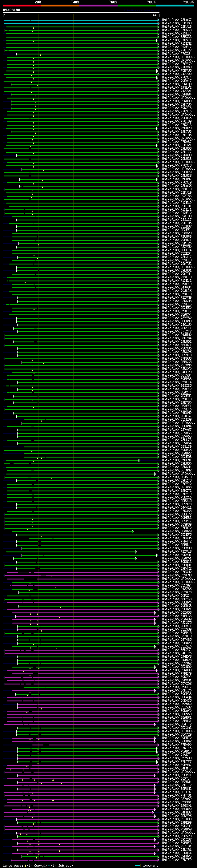Click the white query sequence bar
The height and width of the screenshot is (868, 197).
[81, 12]
